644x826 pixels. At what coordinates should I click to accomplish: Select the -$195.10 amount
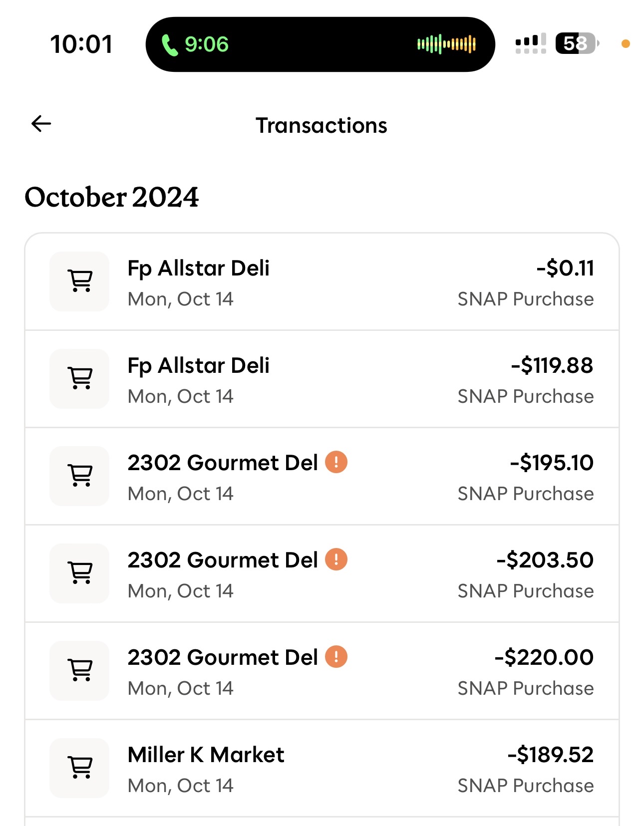tap(551, 463)
